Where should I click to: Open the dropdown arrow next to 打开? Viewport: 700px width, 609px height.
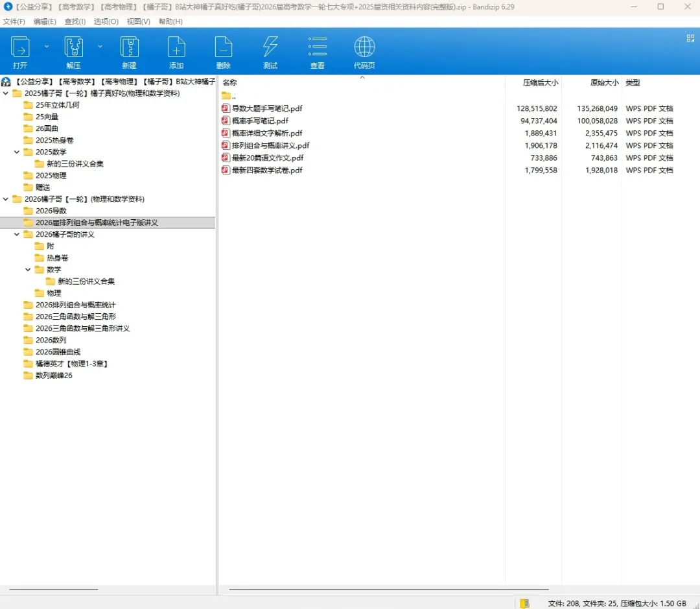coord(47,46)
